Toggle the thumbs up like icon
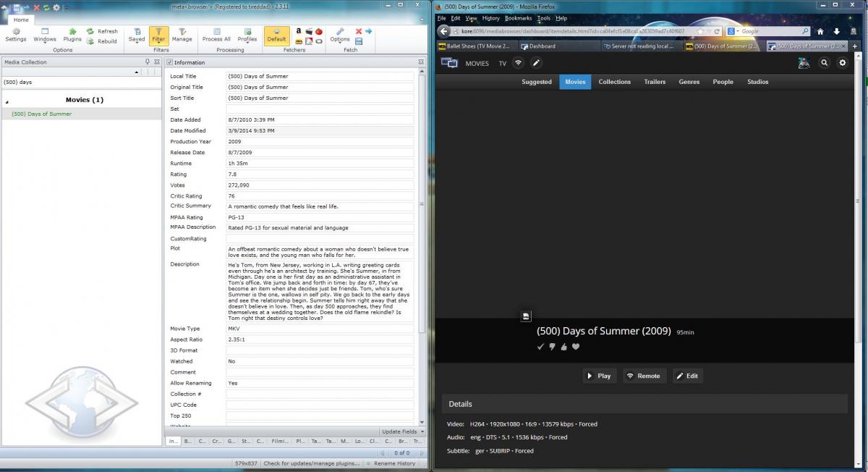Screen dimensions: 868x472 coord(564,347)
